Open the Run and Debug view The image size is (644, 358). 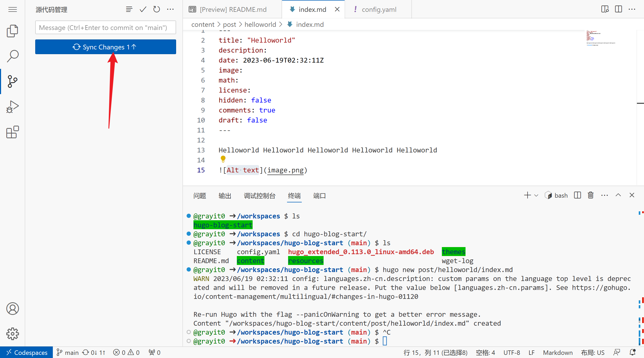point(12,107)
